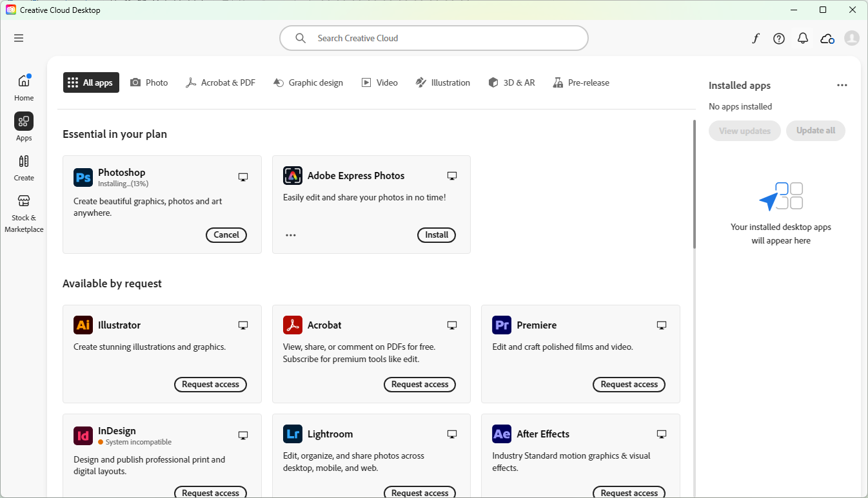The height and width of the screenshot is (498, 868).
Task: Go to Home from the sidebar
Action: click(23, 85)
